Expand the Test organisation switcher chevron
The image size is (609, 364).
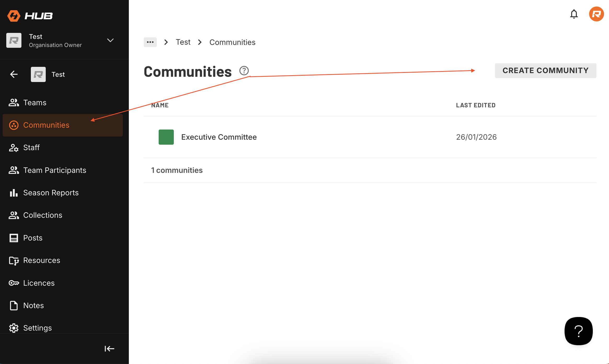click(110, 40)
